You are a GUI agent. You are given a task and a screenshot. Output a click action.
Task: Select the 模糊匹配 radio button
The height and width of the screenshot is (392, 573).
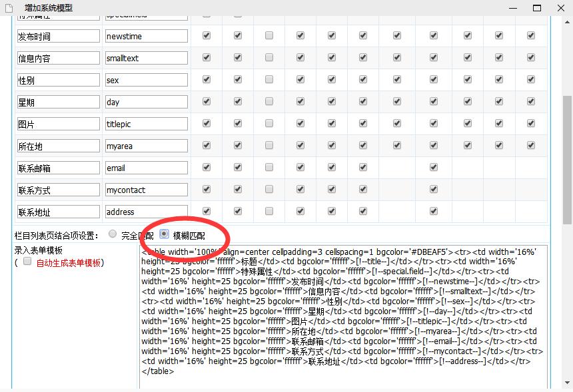tap(164, 234)
